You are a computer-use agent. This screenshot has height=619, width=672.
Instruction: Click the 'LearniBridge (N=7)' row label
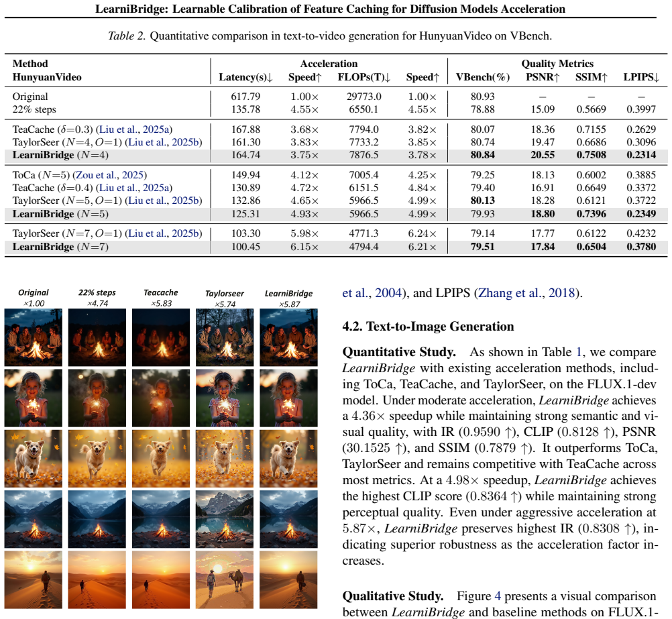click(x=60, y=247)
